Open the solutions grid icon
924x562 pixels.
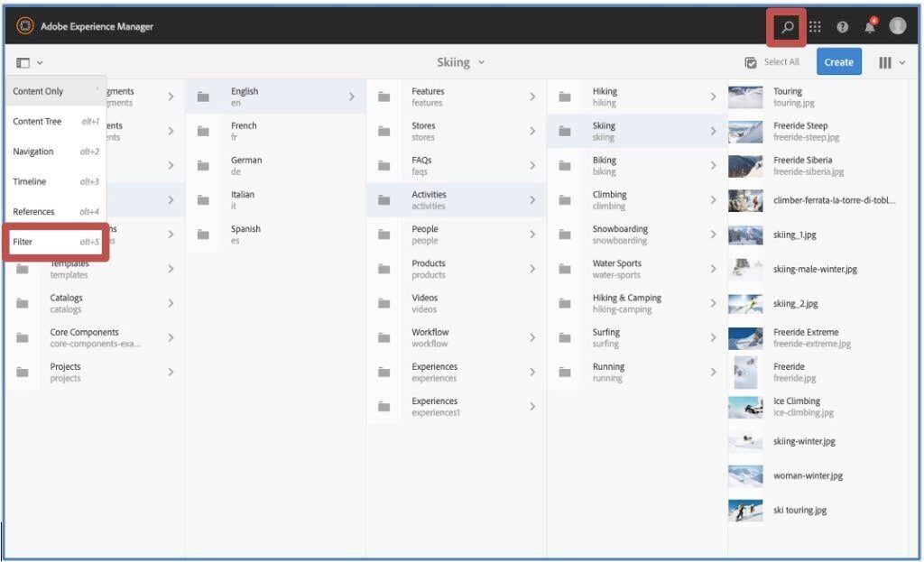[815, 26]
